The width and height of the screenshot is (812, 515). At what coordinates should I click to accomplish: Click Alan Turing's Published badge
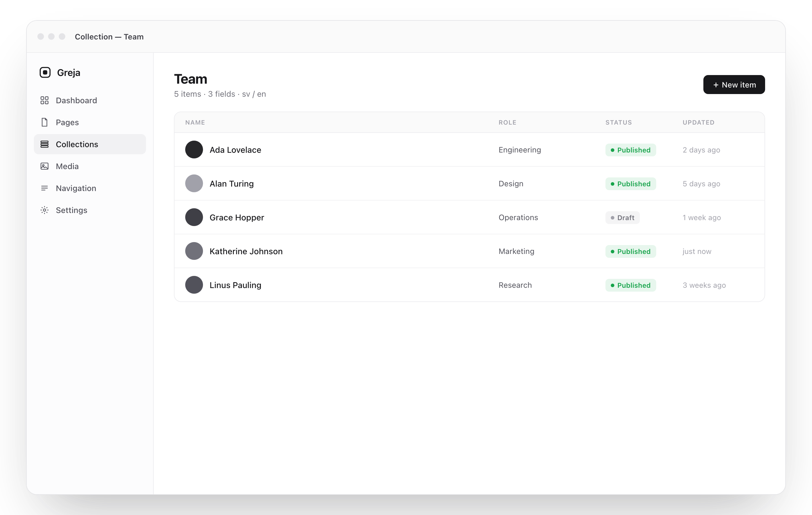[x=630, y=184]
